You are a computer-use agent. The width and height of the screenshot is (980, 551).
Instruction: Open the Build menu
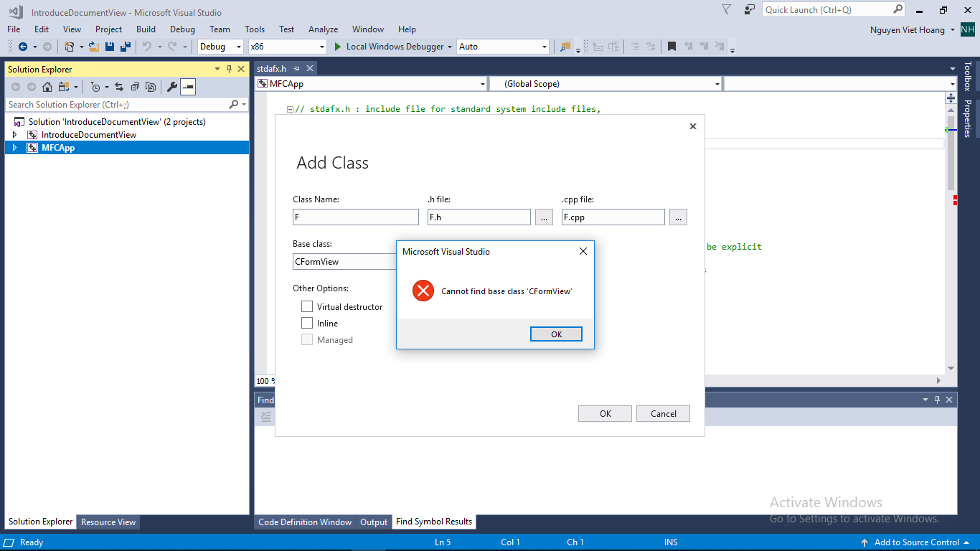[x=146, y=29]
